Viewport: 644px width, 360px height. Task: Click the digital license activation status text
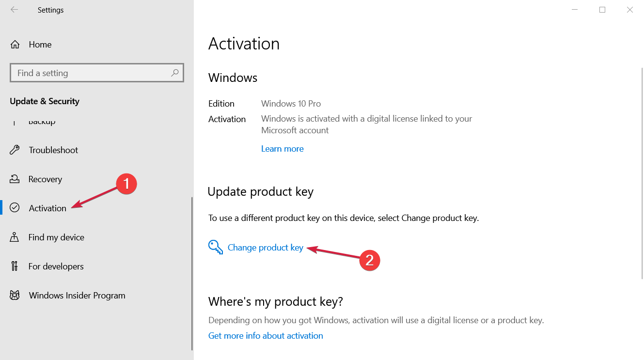click(367, 125)
